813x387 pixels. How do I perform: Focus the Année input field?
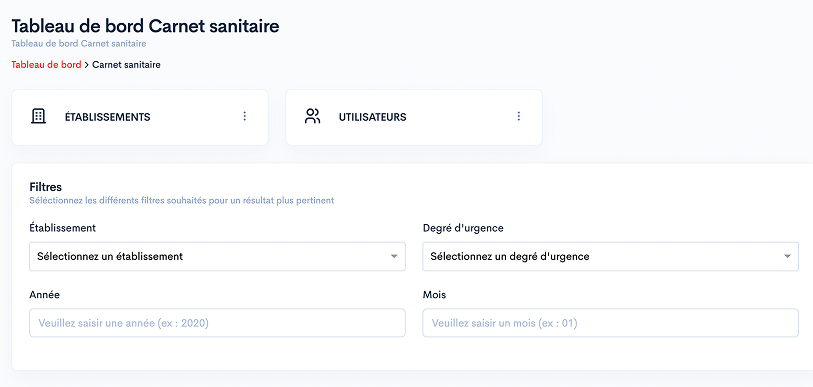217,323
